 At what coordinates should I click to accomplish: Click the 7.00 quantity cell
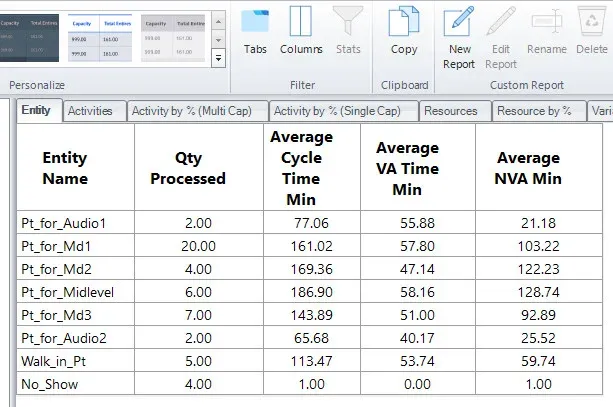[x=199, y=315]
